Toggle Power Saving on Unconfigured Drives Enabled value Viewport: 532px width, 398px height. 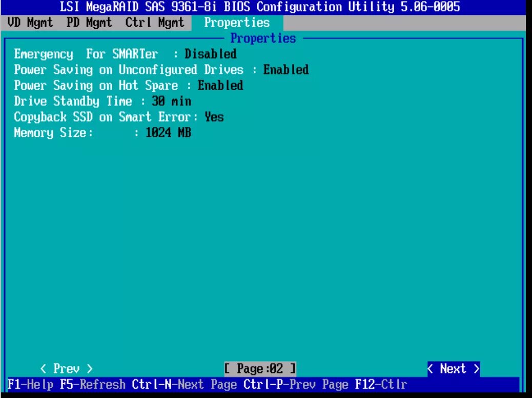[x=286, y=70]
